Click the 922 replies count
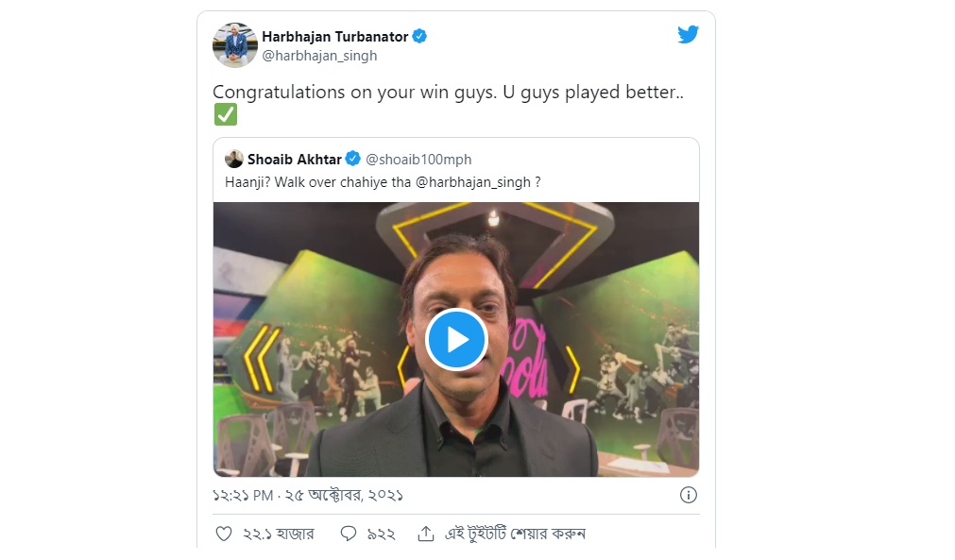 382,535
